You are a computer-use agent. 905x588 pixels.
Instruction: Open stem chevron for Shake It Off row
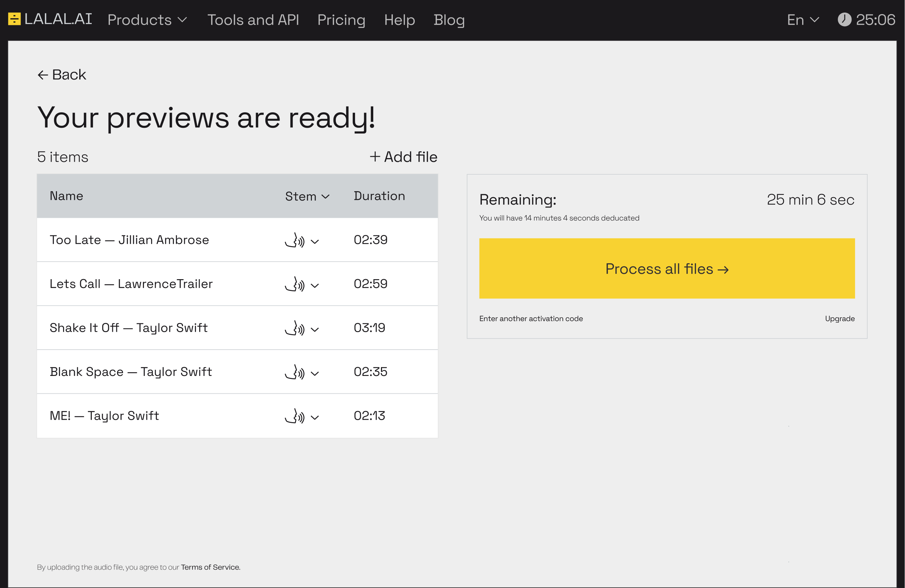click(x=315, y=330)
